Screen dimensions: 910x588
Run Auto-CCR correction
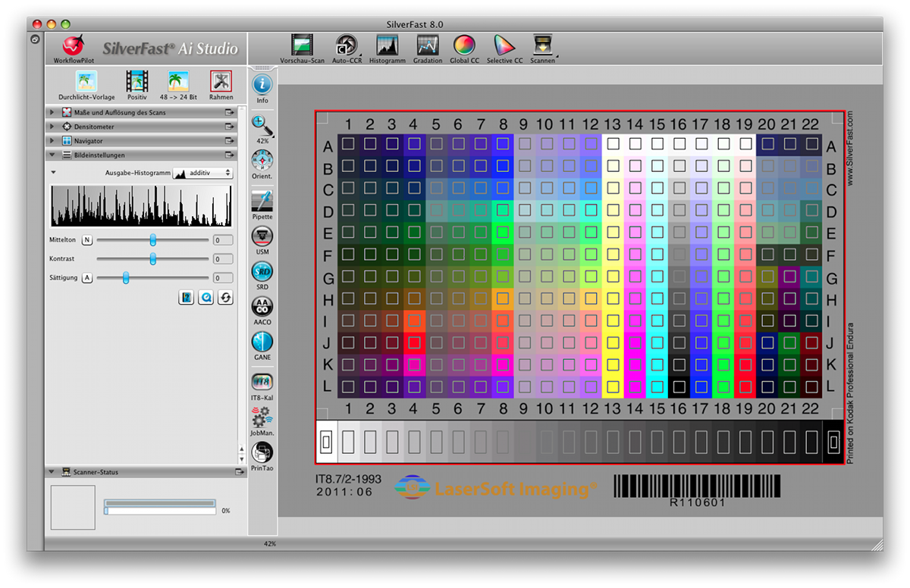point(346,46)
